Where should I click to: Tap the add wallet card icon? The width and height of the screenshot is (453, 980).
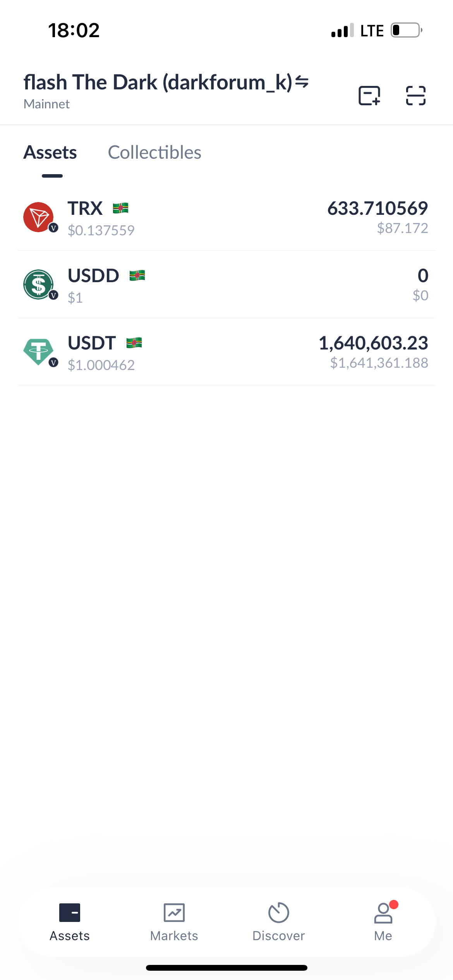(369, 96)
